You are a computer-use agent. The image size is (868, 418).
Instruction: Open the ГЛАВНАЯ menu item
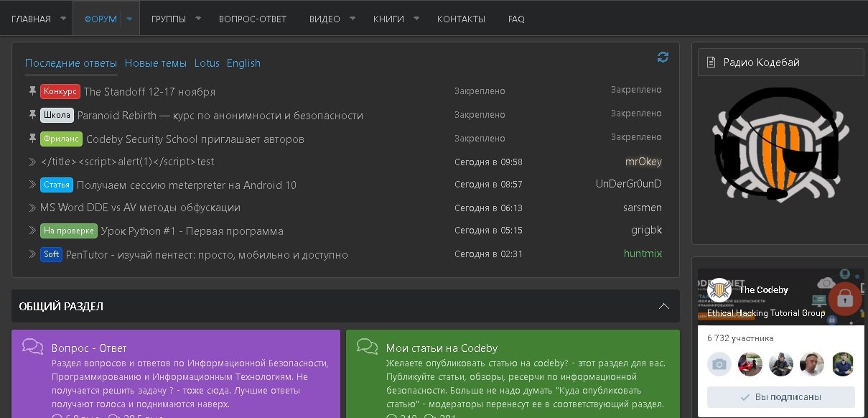32,19
